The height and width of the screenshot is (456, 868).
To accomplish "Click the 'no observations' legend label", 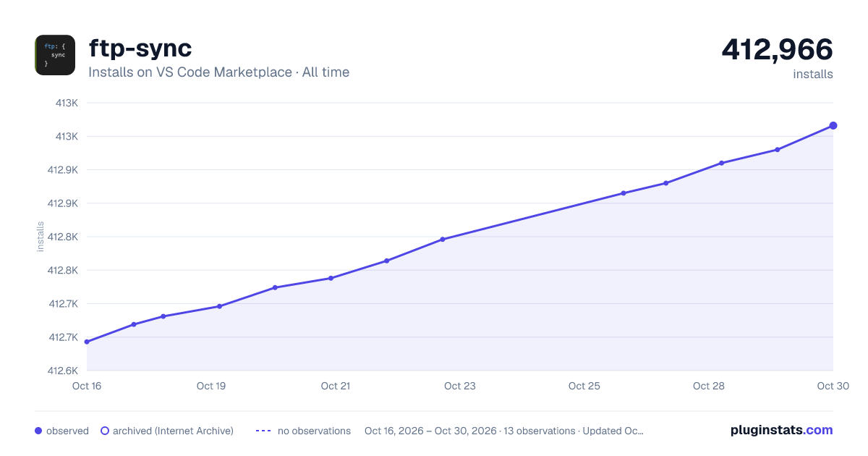I will pyautogui.click(x=314, y=431).
